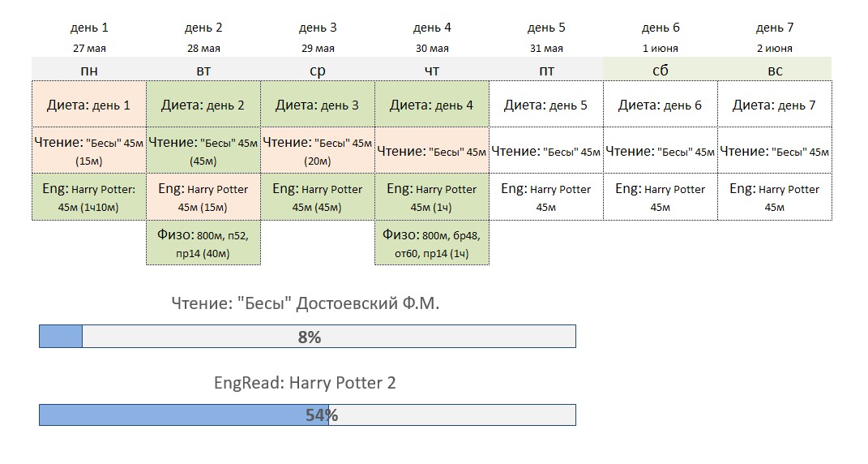Select the Физо cell containing бр48

click(x=432, y=243)
